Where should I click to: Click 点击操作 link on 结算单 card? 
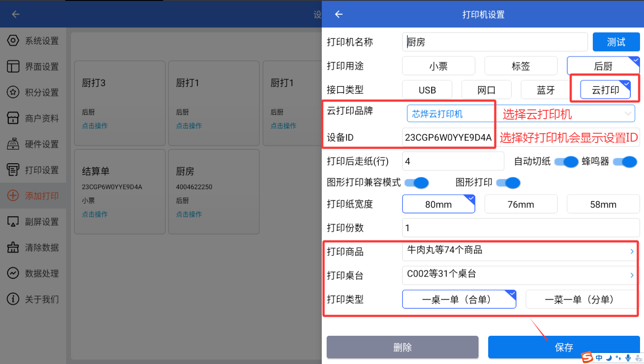pyautogui.click(x=94, y=214)
